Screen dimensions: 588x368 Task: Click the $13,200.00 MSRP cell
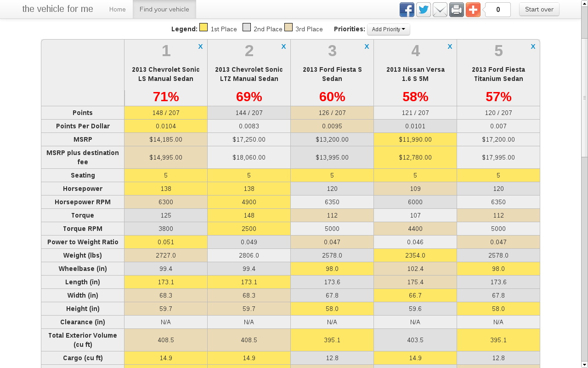(x=332, y=139)
